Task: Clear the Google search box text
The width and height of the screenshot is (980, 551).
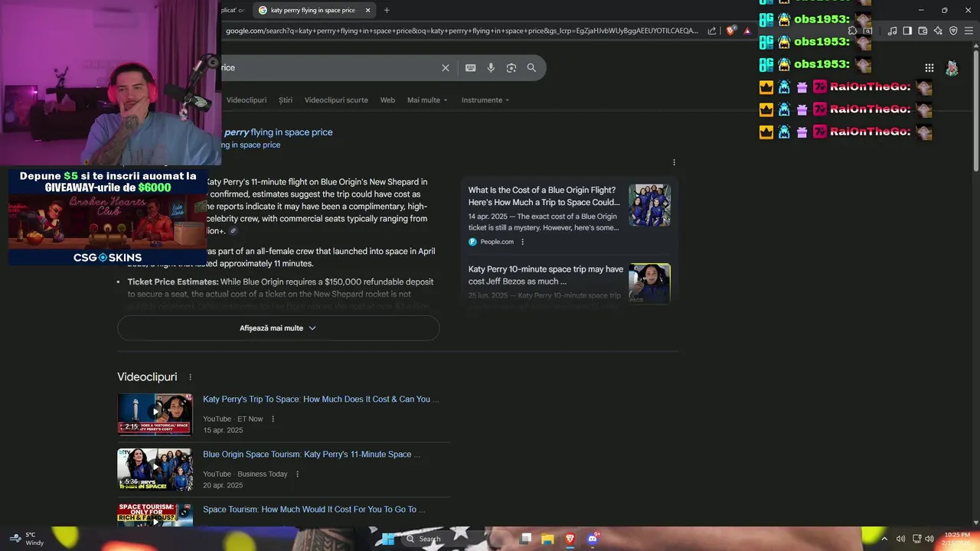Action: point(446,67)
